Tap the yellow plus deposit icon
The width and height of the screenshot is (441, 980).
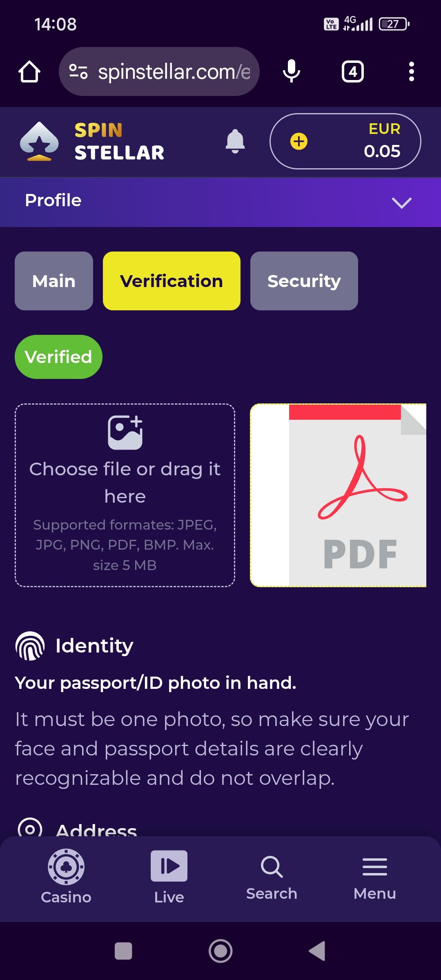coord(299,142)
